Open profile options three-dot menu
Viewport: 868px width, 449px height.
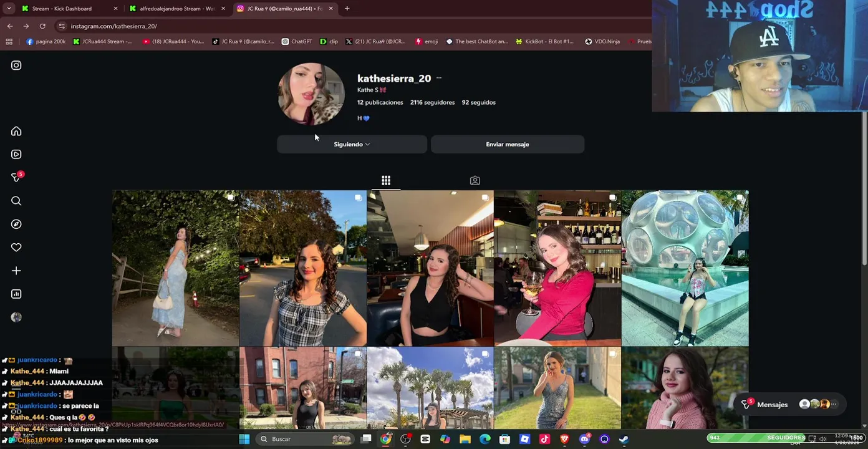point(439,78)
